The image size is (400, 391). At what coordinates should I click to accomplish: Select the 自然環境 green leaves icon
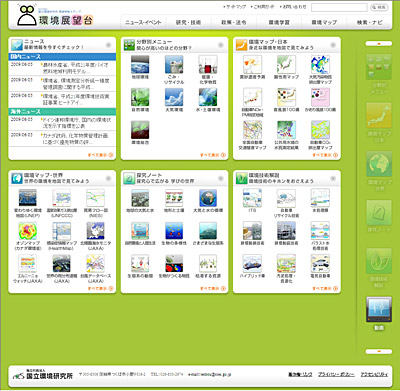click(140, 97)
